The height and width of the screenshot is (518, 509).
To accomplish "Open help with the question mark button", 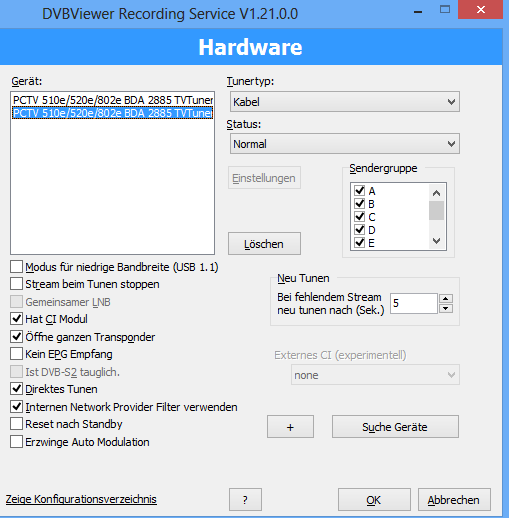I will pos(245,499).
